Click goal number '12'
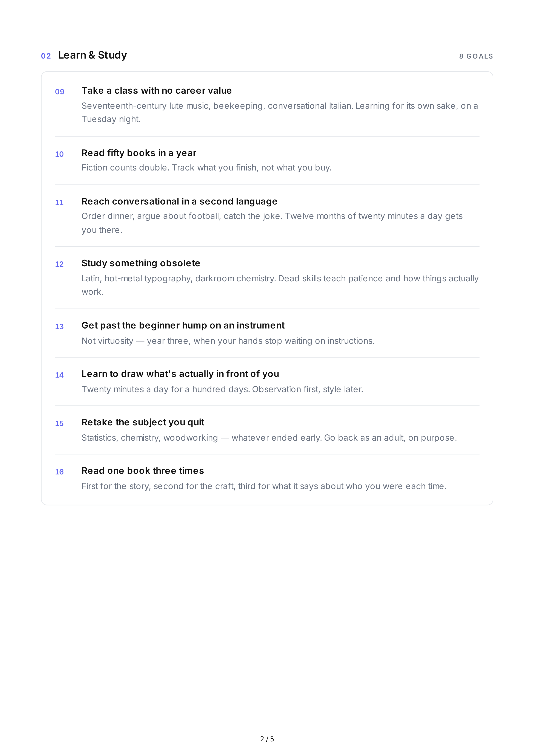The height and width of the screenshot is (756, 534). tap(59, 264)
